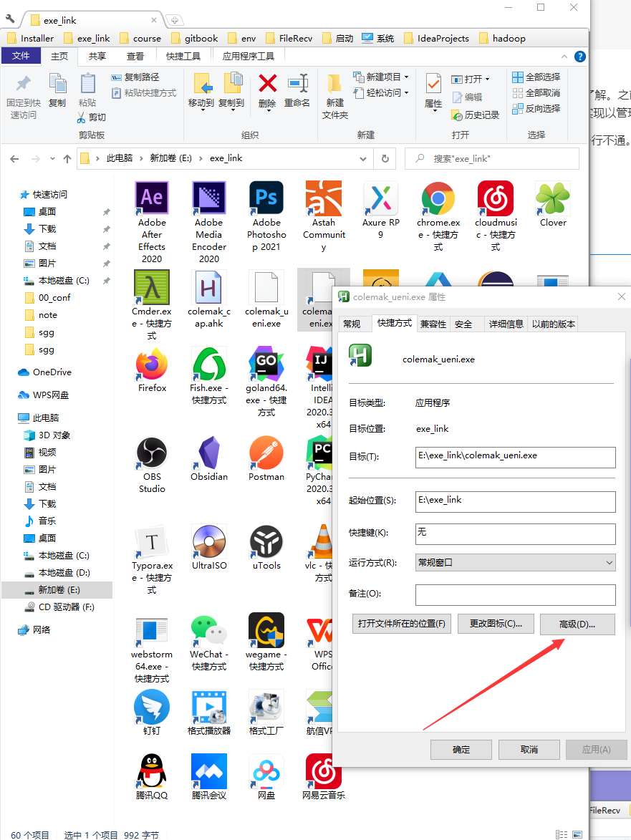
Task: Click the goland64.exe shortcut icon
Action: 266,364
